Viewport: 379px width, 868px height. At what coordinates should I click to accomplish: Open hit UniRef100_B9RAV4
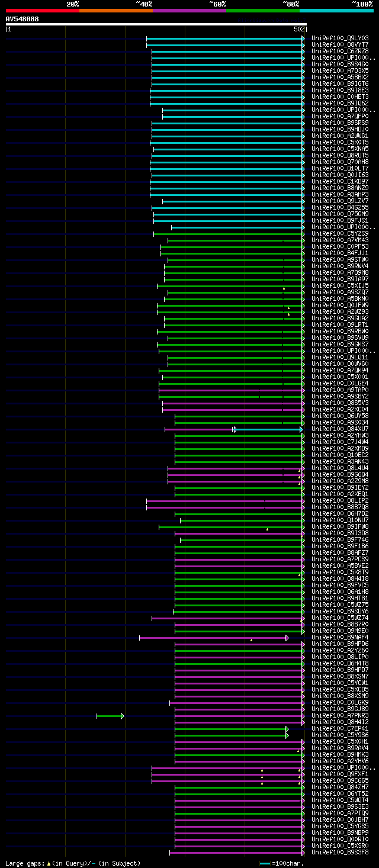[340, 748]
